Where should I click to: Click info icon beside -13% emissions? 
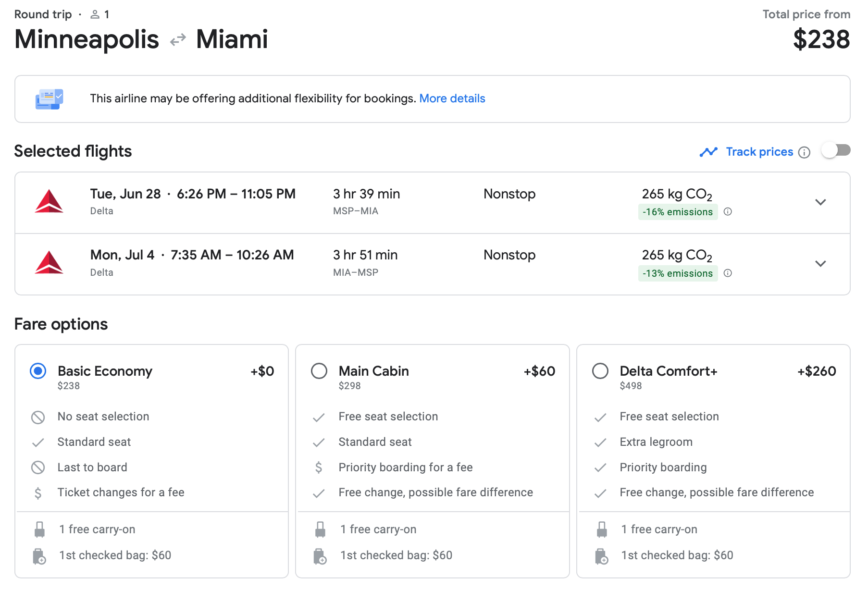[x=728, y=273]
